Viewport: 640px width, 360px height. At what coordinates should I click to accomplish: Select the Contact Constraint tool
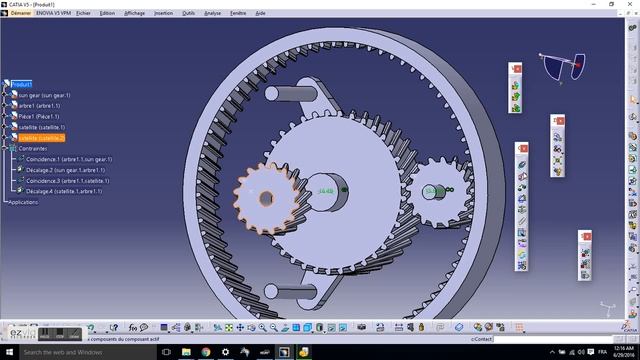pos(522,176)
